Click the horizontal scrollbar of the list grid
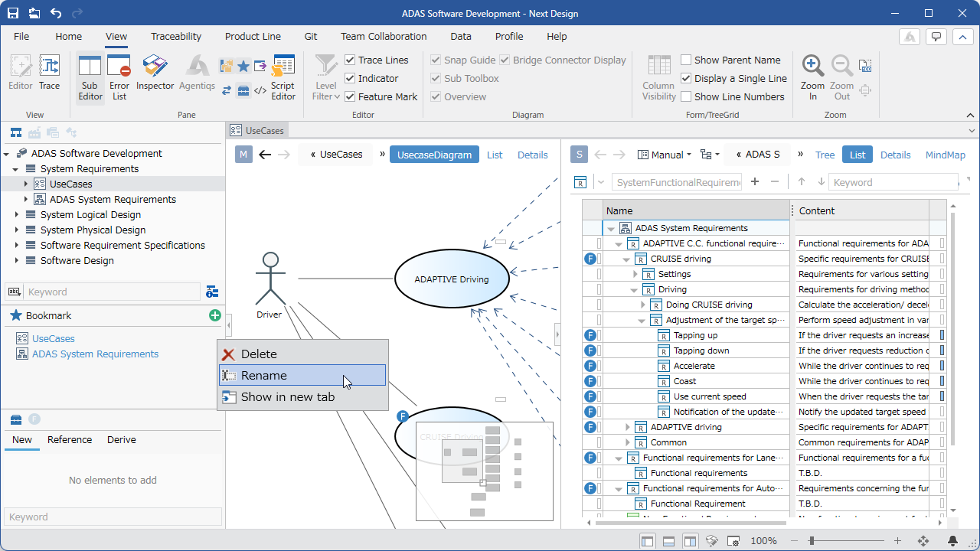The height and width of the screenshot is (551, 980). [691, 523]
